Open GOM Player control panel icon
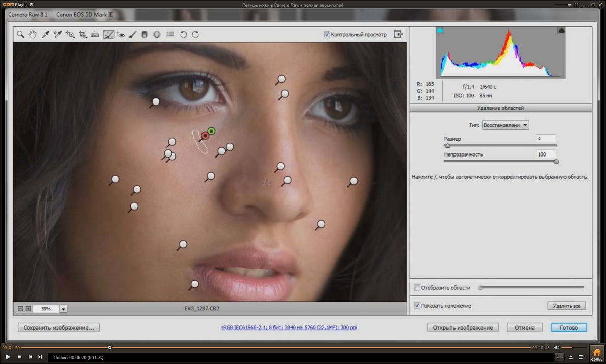The height and width of the screenshot is (364, 606). coord(559,357)
